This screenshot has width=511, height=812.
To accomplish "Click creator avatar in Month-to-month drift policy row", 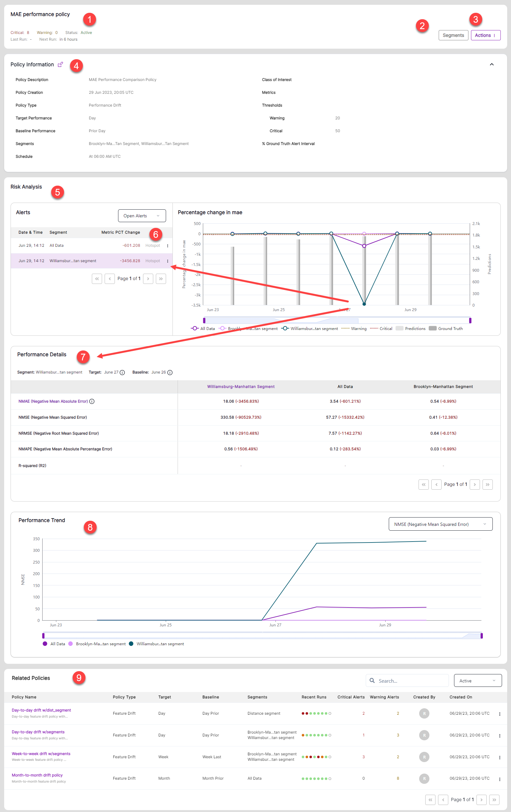I will (424, 778).
